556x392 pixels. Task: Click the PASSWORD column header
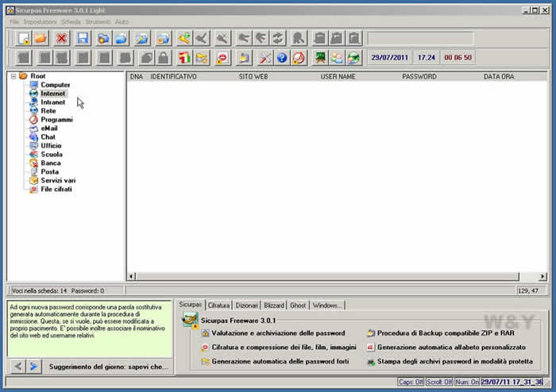point(419,77)
